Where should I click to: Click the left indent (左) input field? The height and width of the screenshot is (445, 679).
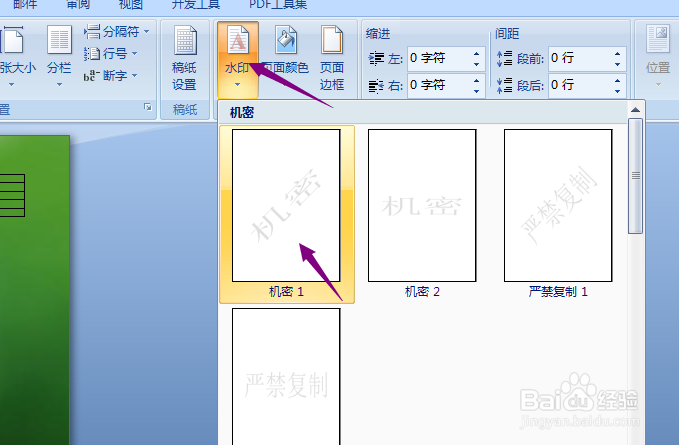coord(439,58)
